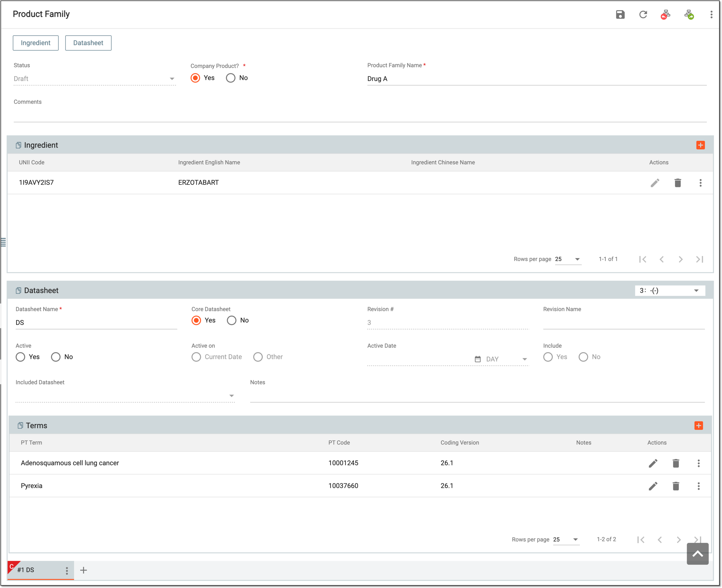Click the Datasheet section clipboard icon
This screenshot has width=722, height=588.
(x=18, y=290)
